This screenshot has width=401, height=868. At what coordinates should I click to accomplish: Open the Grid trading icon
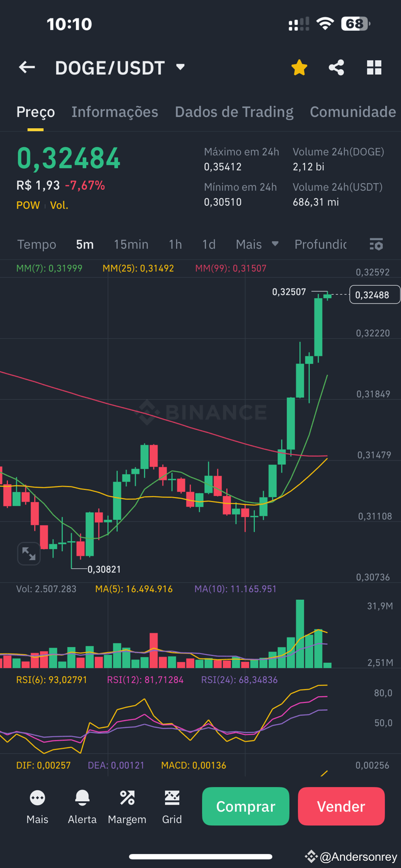pos(172,807)
